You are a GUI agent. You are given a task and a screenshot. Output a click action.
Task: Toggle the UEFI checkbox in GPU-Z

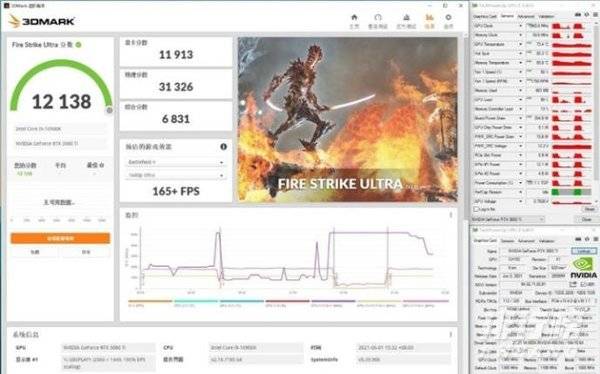(583, 284)
